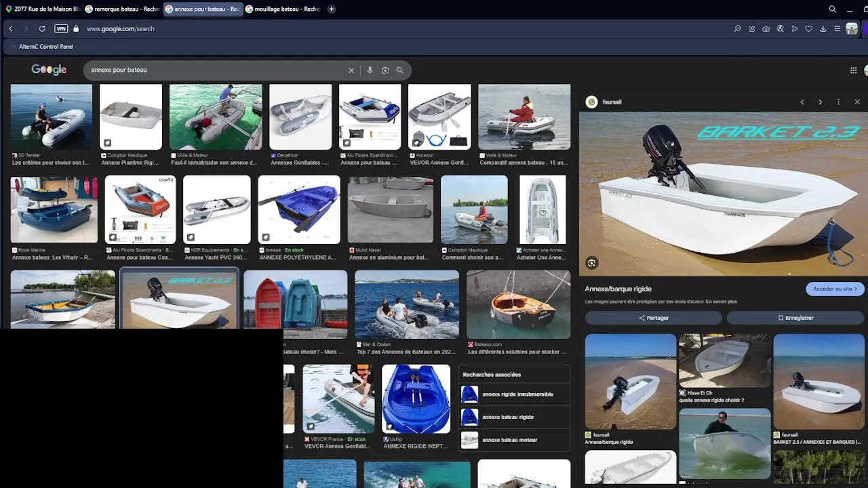868x488 pixels.
Task: Show next image in preview panel
Action: pyautogui.click(x=820, y=102)
